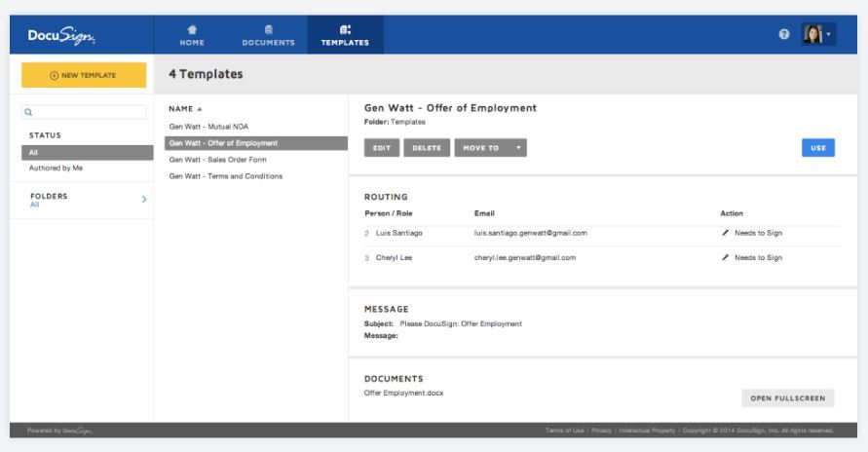Click the DocuSign logo

pyautogui.click(x=61, y=36)
